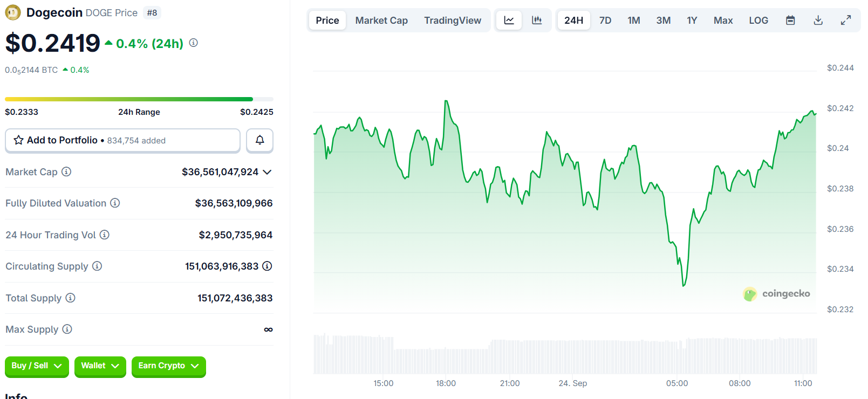The height and width of the screenshot is (399, 868).
Task: Open the calendar date range picker
Action: coord(790,20)
